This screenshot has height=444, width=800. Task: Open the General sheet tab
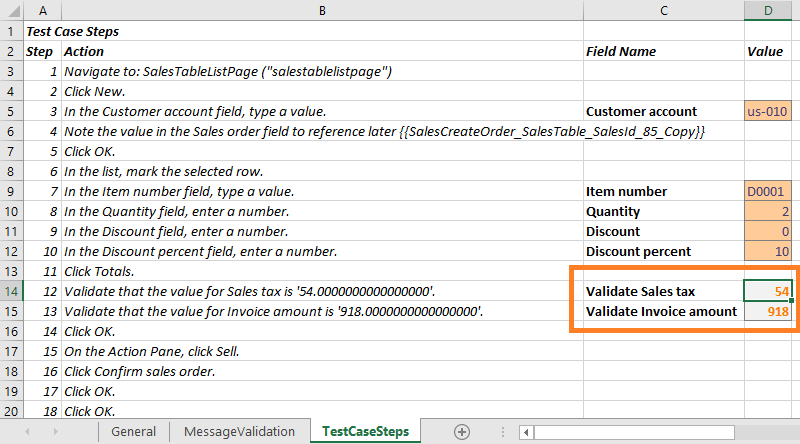[134, 431]
